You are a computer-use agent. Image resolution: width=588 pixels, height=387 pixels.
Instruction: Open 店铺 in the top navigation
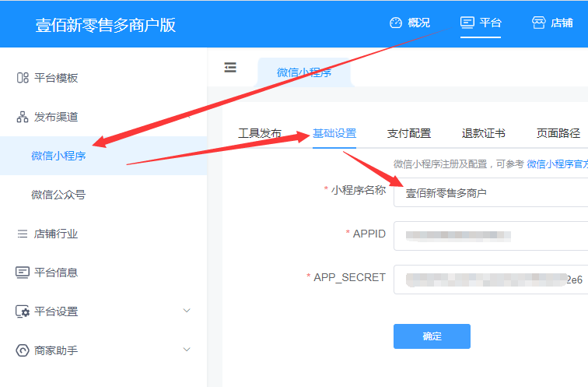(552, 23)
